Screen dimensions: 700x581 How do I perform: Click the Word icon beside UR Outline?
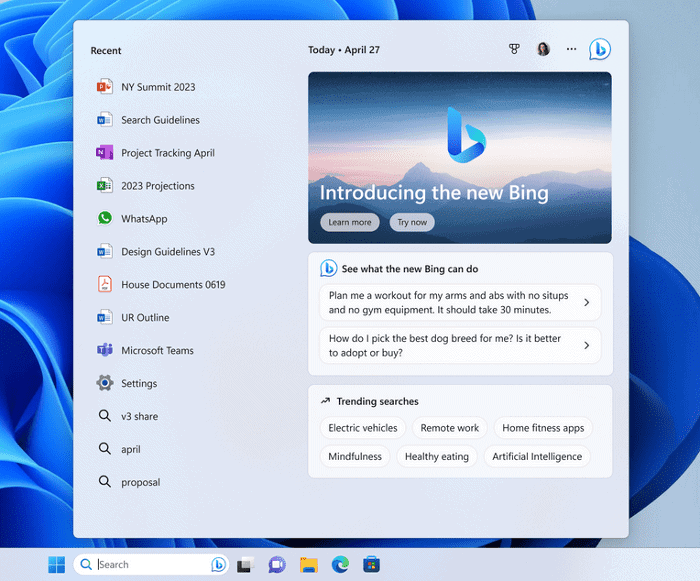(104, 317)
